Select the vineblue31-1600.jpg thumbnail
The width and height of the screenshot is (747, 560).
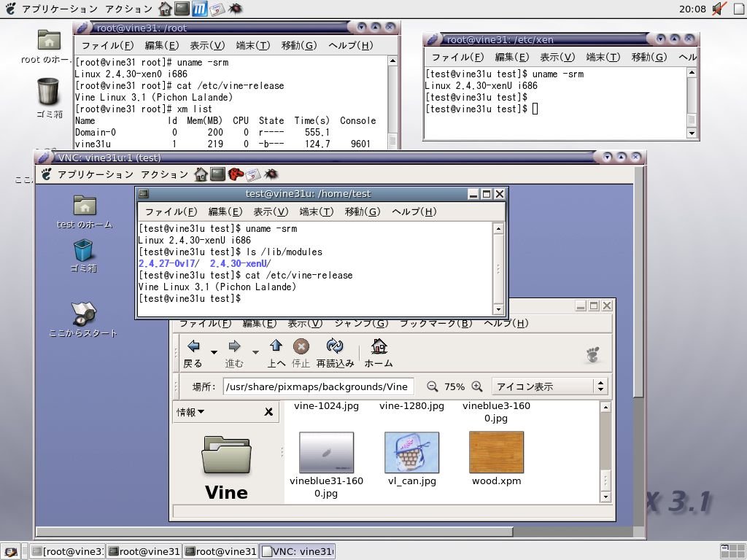(x=326, y=452)
